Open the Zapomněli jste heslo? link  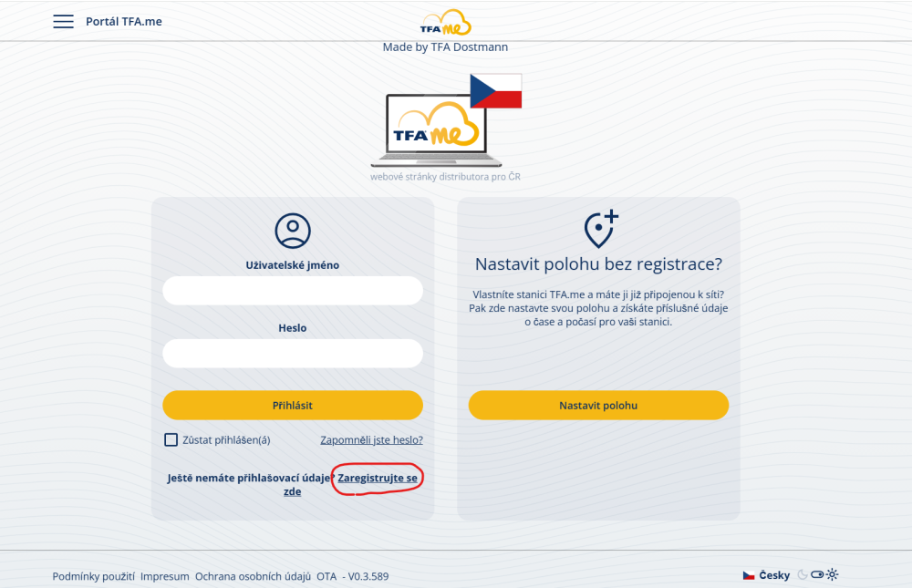371,440
